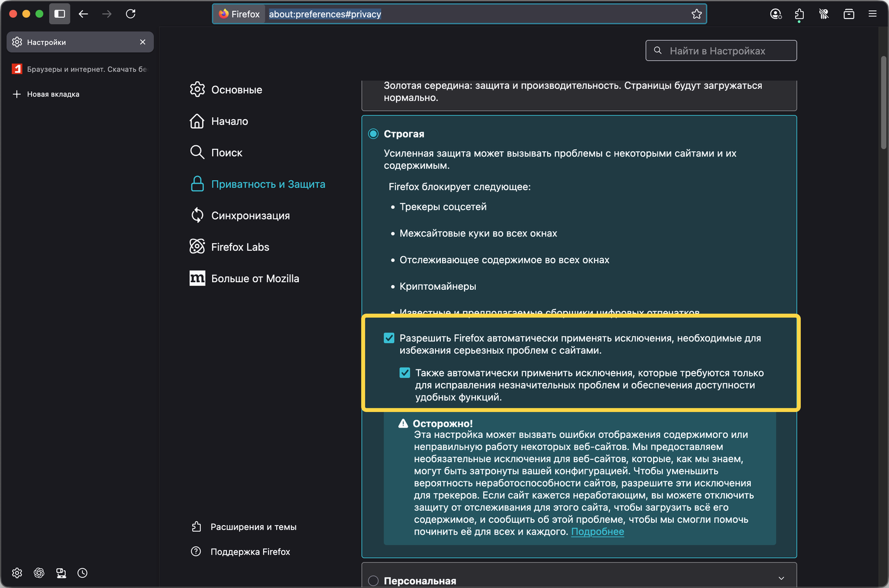
Task: Bookmark this page with the star icon
Action: 696,14
